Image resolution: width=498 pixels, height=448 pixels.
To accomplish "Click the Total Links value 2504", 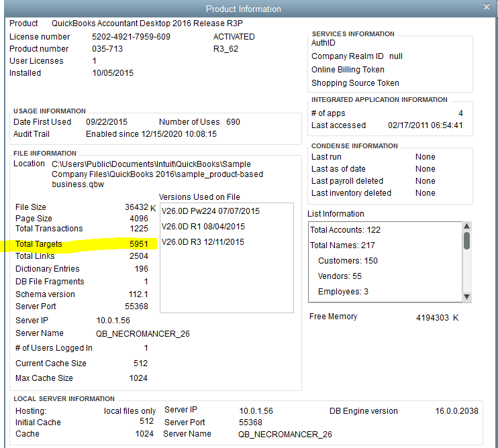I will [139, 256].
